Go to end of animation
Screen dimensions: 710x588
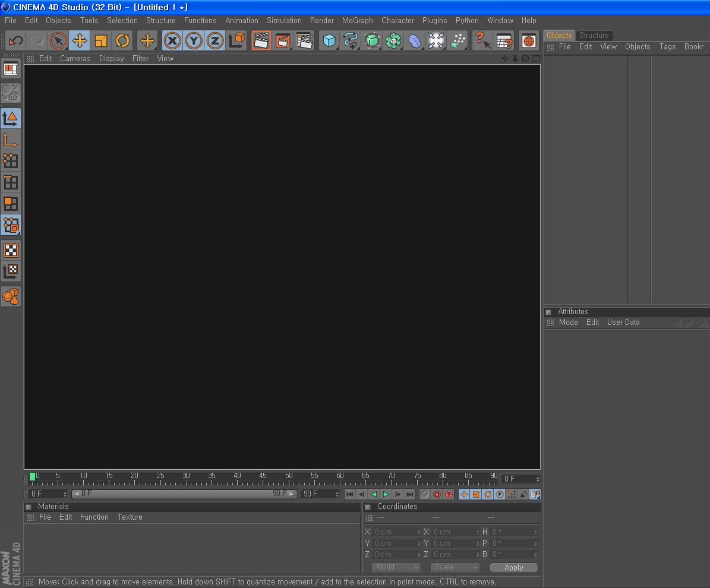(x=409, y=494)
